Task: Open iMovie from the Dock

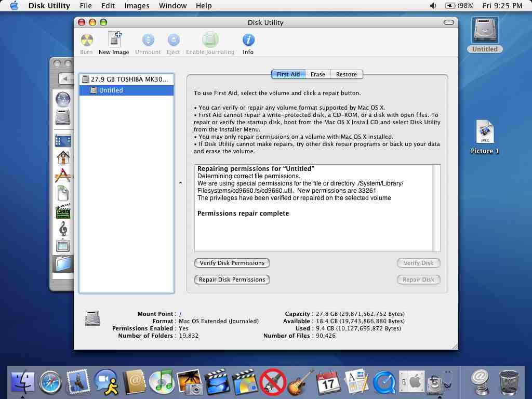Action: point(218,382)
